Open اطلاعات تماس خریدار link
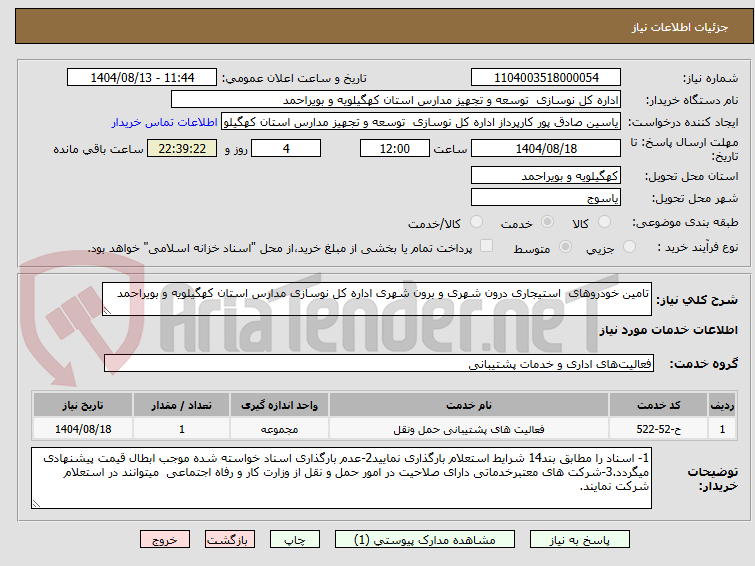This screenshot has width=755, height=566. 165,122
